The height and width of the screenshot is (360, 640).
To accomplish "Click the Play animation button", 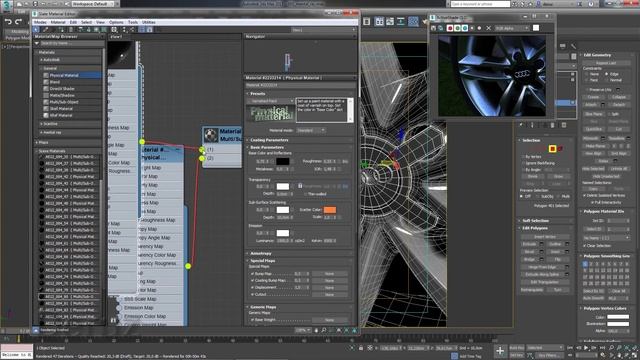I will pos(586,348).
